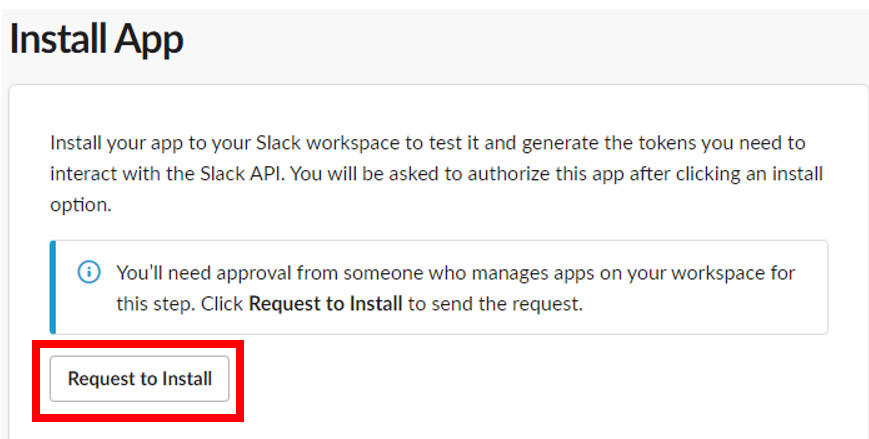
Task: Click the 'this step.' text in the notice
Action: pos(155,304)
